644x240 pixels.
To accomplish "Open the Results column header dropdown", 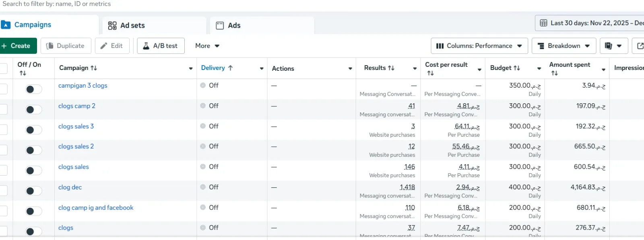I will coord(415,69).
